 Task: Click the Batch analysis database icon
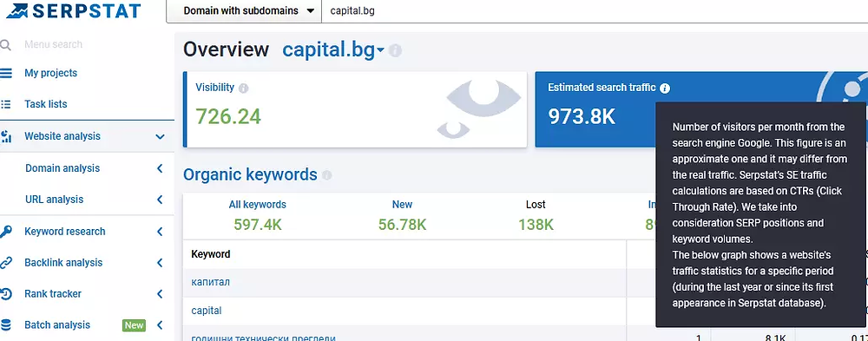(5, 325)
